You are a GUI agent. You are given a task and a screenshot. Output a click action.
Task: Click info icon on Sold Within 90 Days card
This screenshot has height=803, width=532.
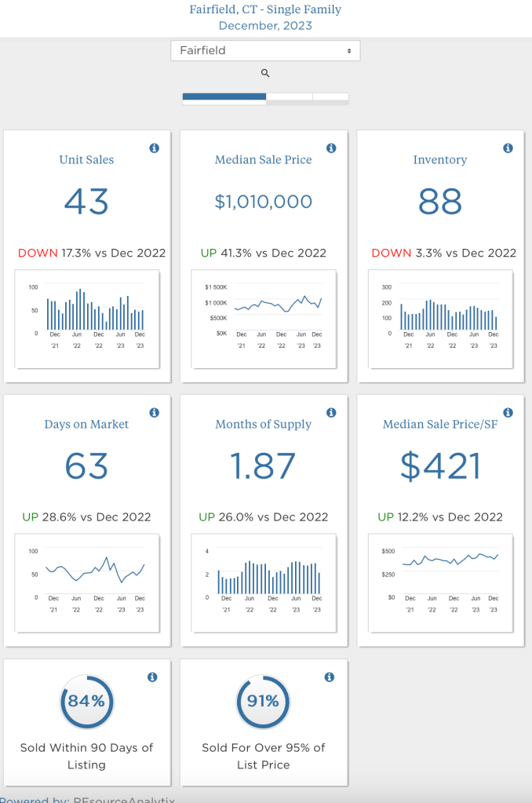(x=153, y=677)
